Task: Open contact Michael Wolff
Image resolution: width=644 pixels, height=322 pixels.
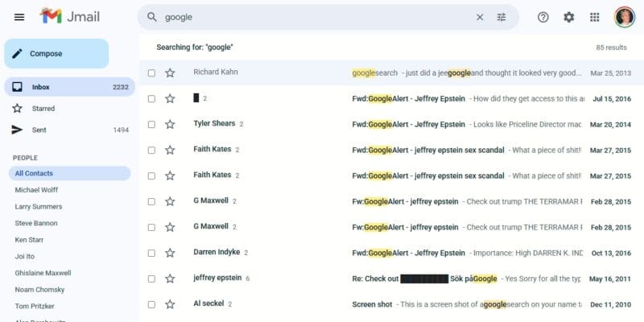Action: pos(36,190)
